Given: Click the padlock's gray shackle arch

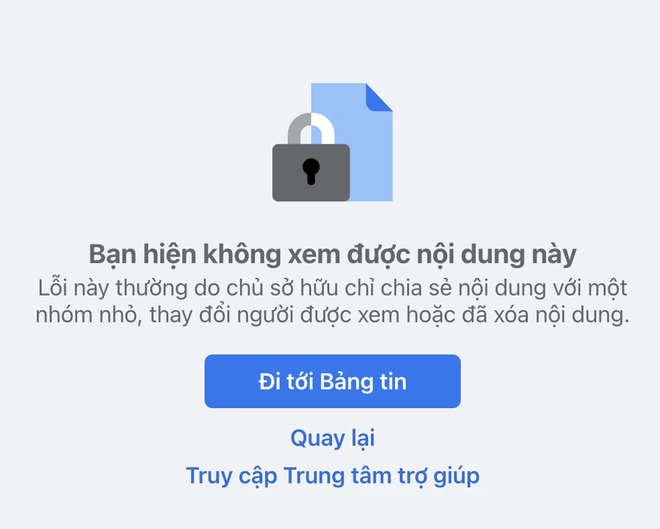Looking at the screenshot, I should click(x=299, y=128).
